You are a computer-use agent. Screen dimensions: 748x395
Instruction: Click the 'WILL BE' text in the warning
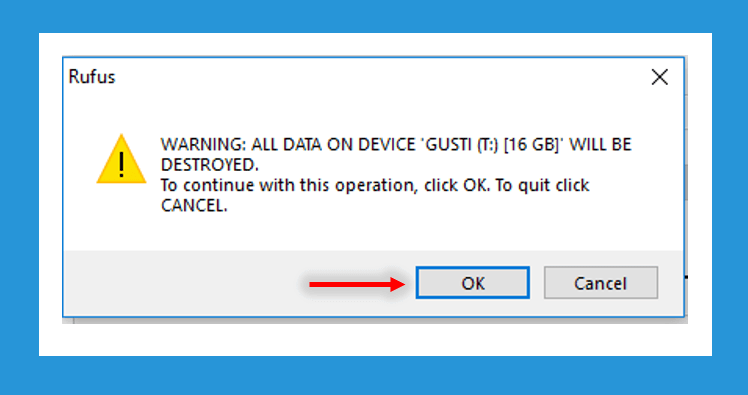(x=601, y=144)
